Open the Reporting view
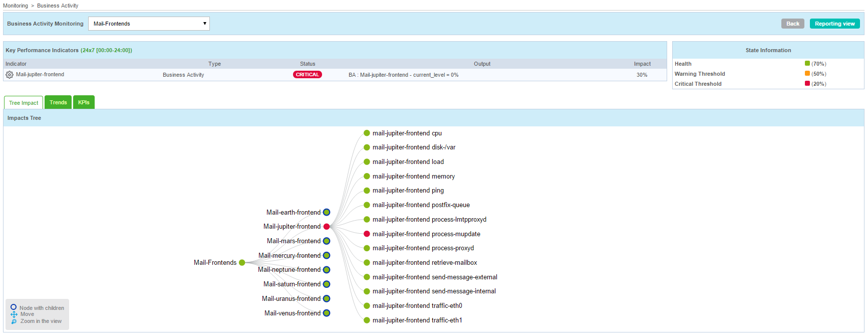Image resolution: width=868 pixels, height=336 pixels. 834,24
